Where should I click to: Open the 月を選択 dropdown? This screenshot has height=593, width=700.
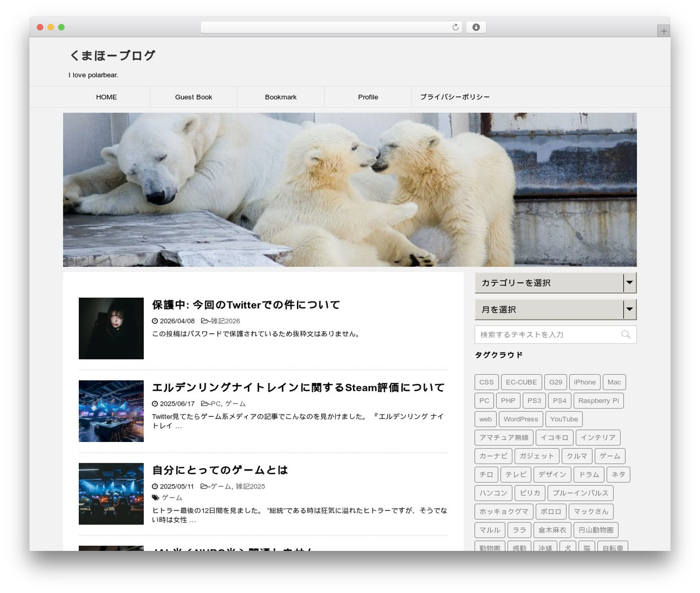(556, 310)
